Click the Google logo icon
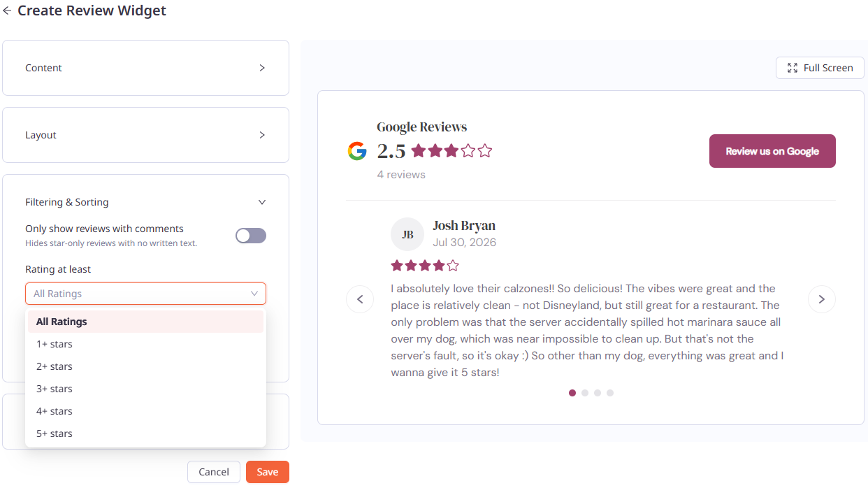This screenshot has width=868, height=488. click(357, 151)
